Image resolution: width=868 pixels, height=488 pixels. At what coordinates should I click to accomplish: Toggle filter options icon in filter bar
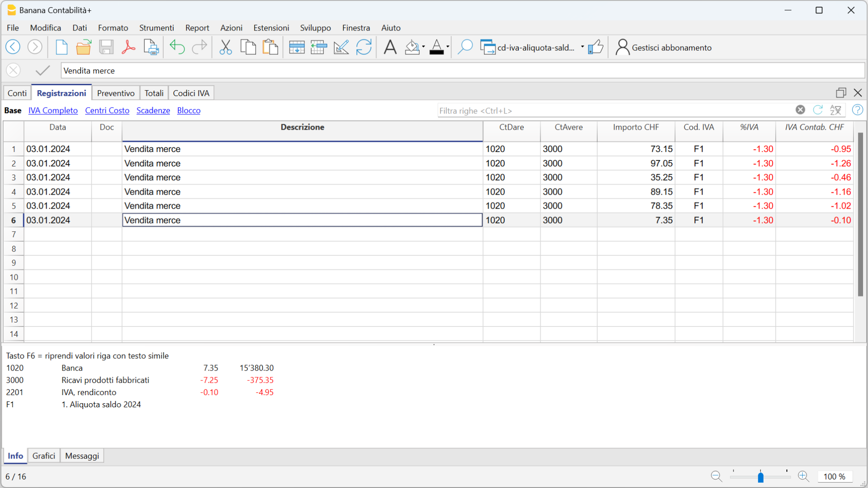coord(836,110)
